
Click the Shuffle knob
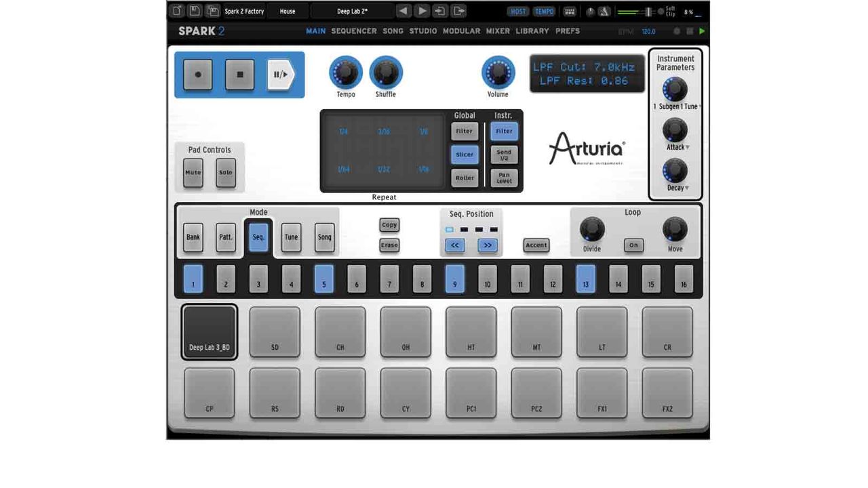386,72
